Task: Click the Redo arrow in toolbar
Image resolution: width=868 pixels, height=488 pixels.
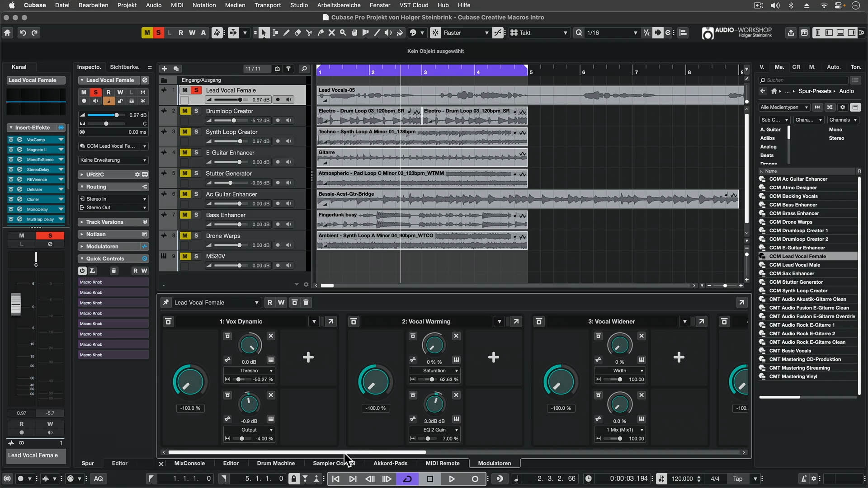Action: click(x=34, y=33)
